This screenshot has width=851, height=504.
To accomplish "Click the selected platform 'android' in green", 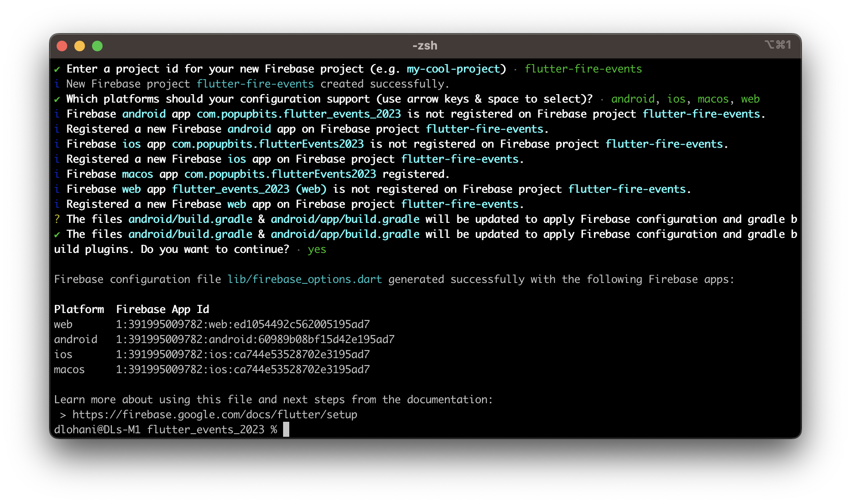I will 633,99.
